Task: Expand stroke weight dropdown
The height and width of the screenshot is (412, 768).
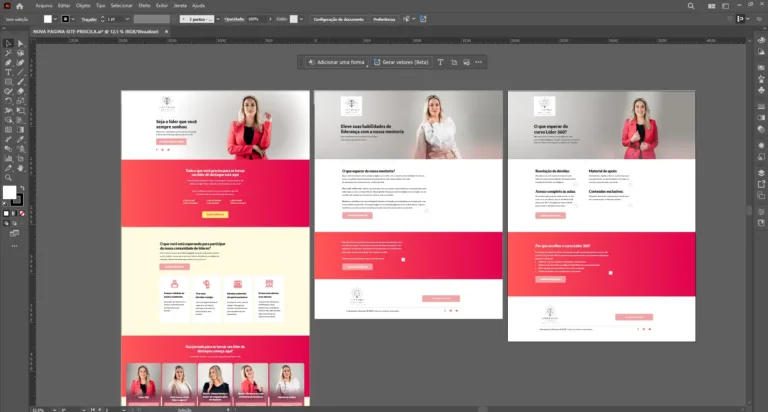Action: (x=127, y=19)
